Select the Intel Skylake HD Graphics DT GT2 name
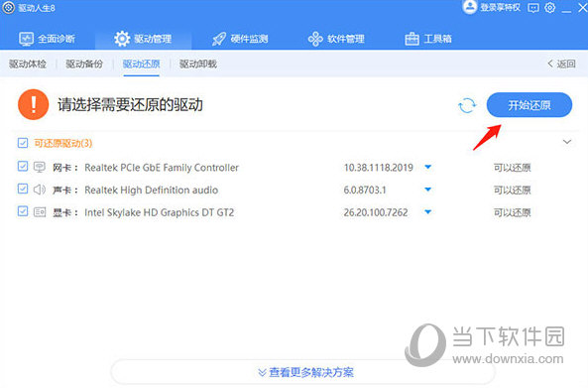 pyautogui.click(x=160, y=212)
